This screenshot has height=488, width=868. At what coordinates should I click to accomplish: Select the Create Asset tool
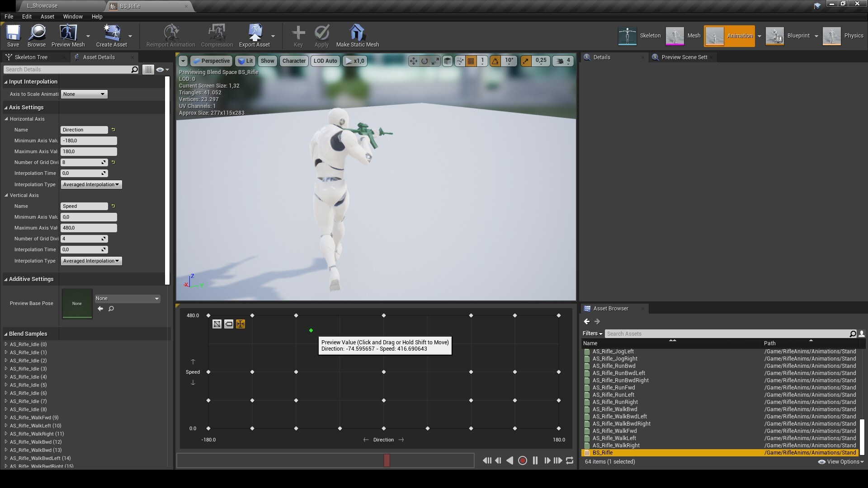[112, 36]
